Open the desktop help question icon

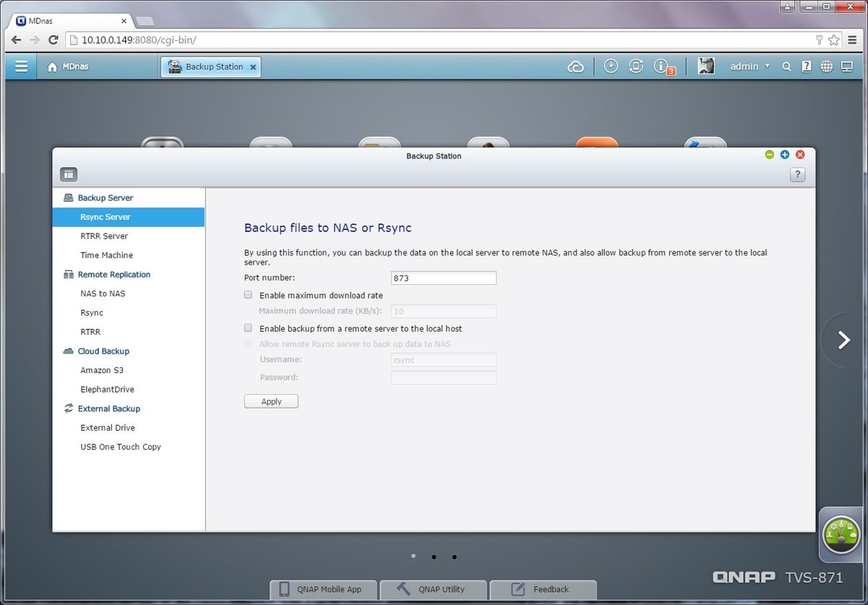tap(807, 66)
